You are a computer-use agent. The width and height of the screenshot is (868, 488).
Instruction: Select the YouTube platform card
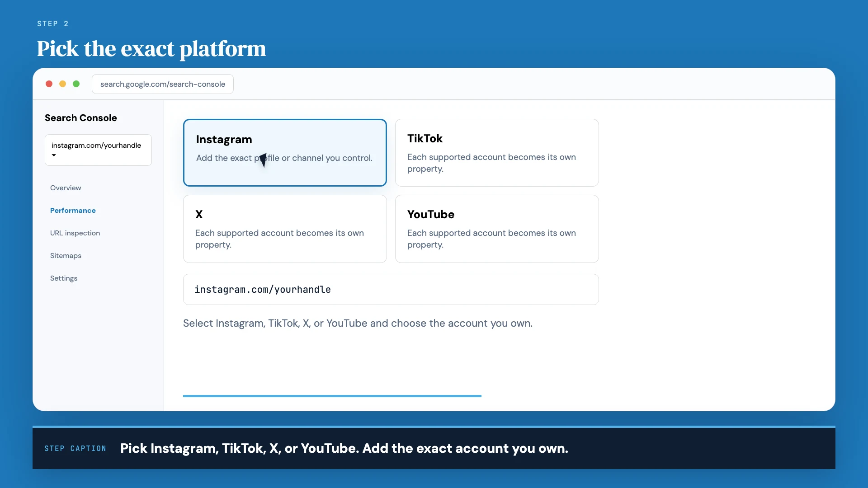click(x=497, y=229)
